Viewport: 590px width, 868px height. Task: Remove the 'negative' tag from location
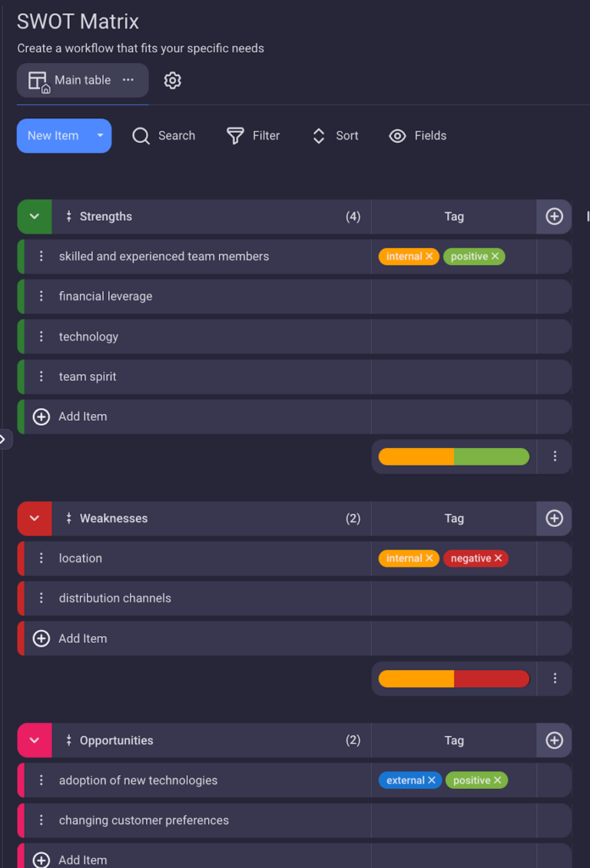(498, 558)
